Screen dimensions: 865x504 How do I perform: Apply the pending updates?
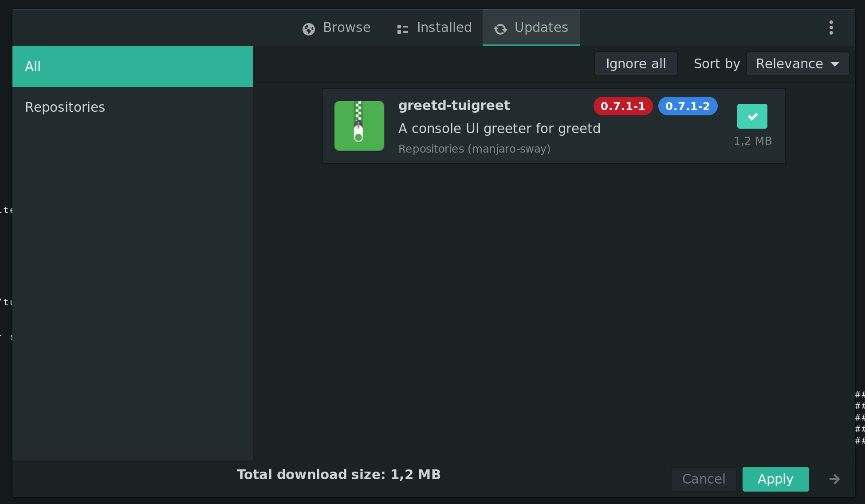click(x=775, y=479)
